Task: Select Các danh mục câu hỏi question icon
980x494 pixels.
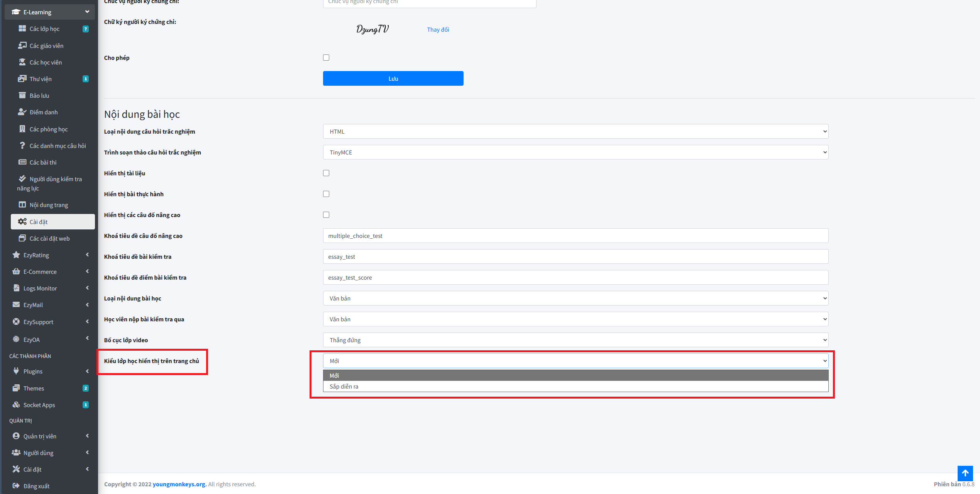Action: click(x=22, y=146)
